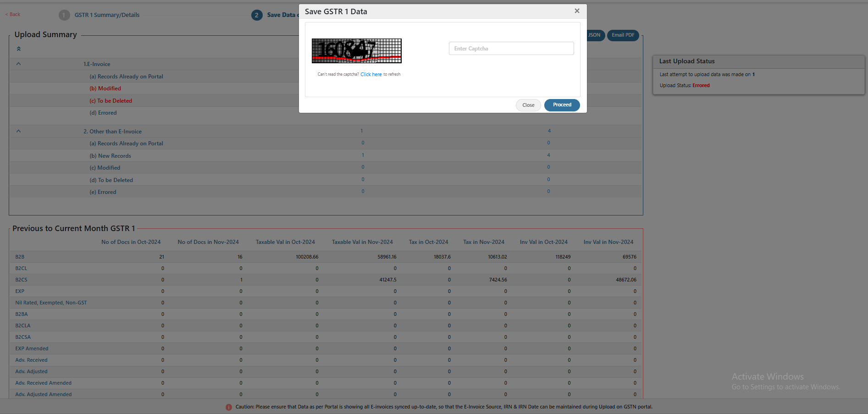This screenshot has width=868, height=414.
Task: Click the Last Upload Status header
Action: [687, 61]
